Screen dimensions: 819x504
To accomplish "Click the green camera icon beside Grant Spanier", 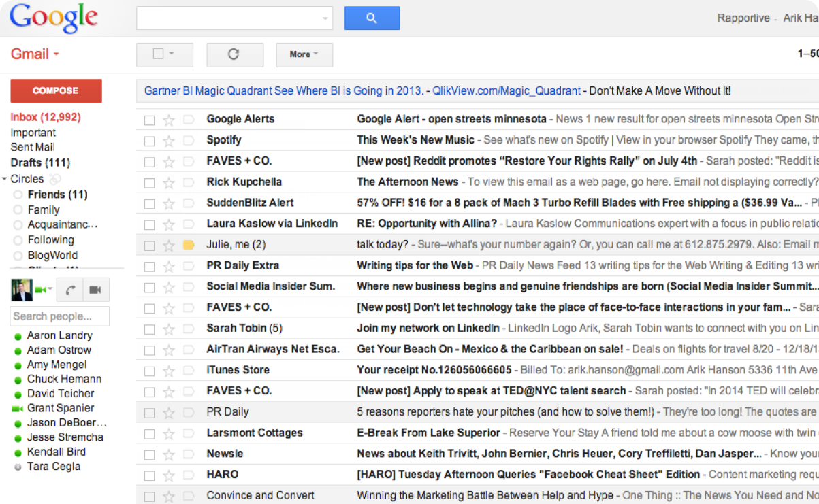I will [x=17, y=409].
